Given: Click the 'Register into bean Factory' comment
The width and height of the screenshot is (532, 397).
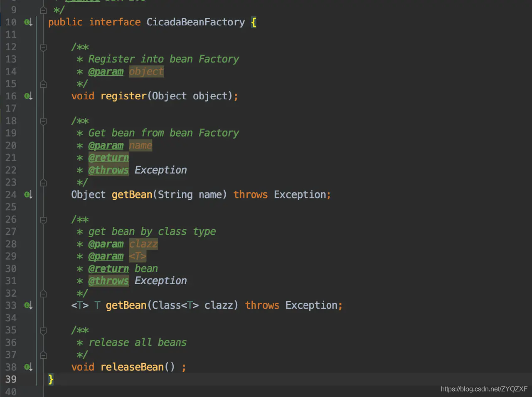Looking at the screenshot, I should coord(164,59).
